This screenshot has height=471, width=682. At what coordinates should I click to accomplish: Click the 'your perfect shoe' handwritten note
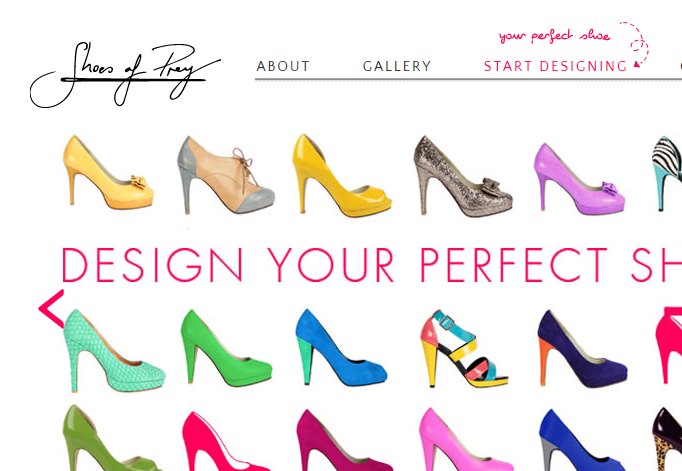tap(555, 36)
